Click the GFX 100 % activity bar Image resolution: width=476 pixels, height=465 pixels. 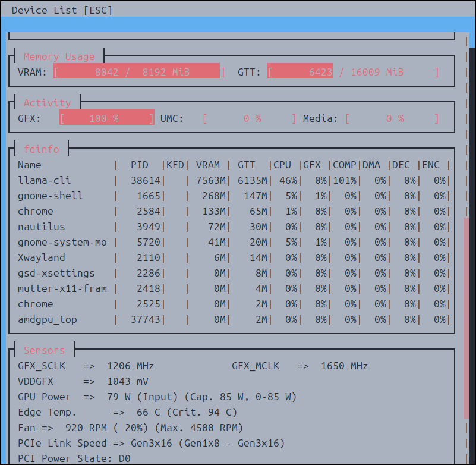pyautogui.click(x=107, y=118)
